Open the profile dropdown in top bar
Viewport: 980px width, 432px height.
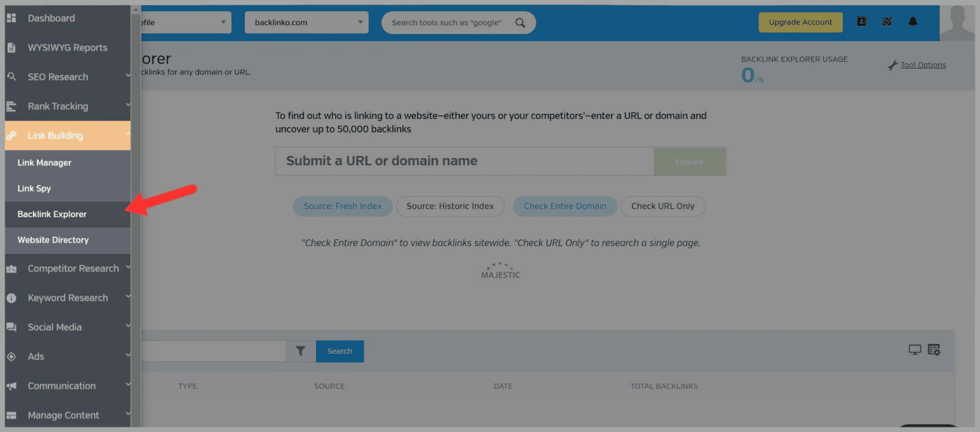(186, 23)
